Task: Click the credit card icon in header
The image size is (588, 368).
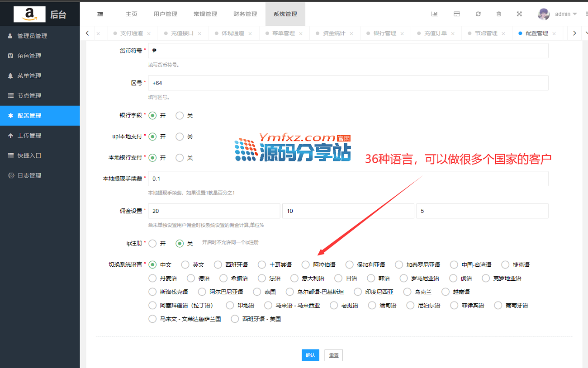Action: coord(457,14)
